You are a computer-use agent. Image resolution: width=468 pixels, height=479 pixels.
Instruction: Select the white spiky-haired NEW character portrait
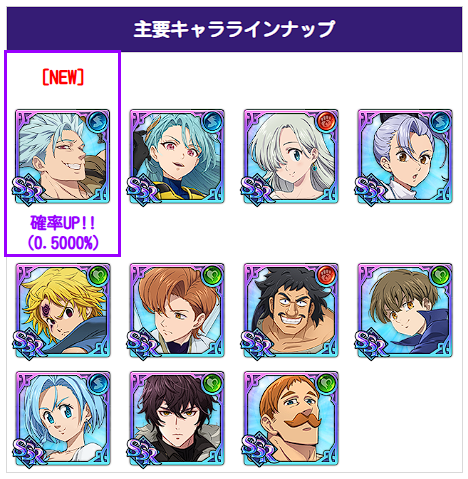pos(62,156)
